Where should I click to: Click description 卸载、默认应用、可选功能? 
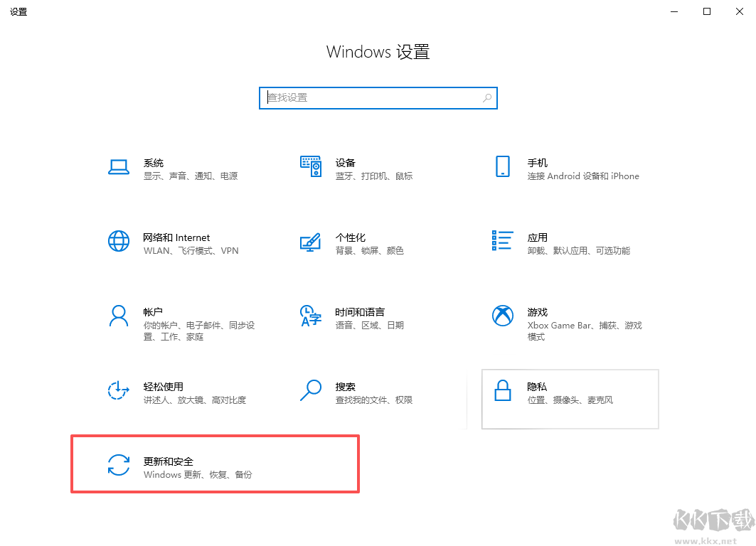coord(579,251)
